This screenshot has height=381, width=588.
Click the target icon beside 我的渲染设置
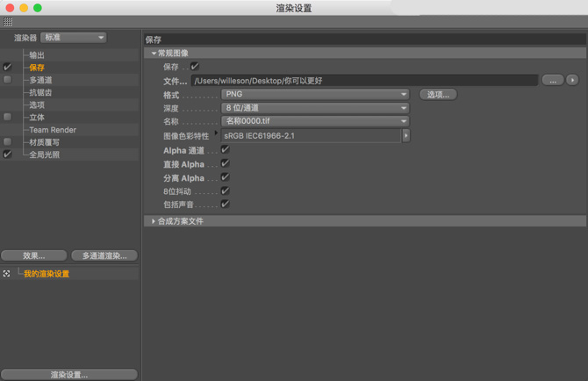(7, 274)
